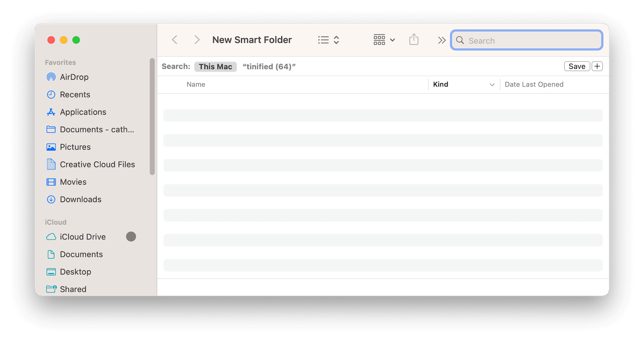Open Documents - cath... folder
644x342 pixels.
pyautogui.click(x=97, y=130)
